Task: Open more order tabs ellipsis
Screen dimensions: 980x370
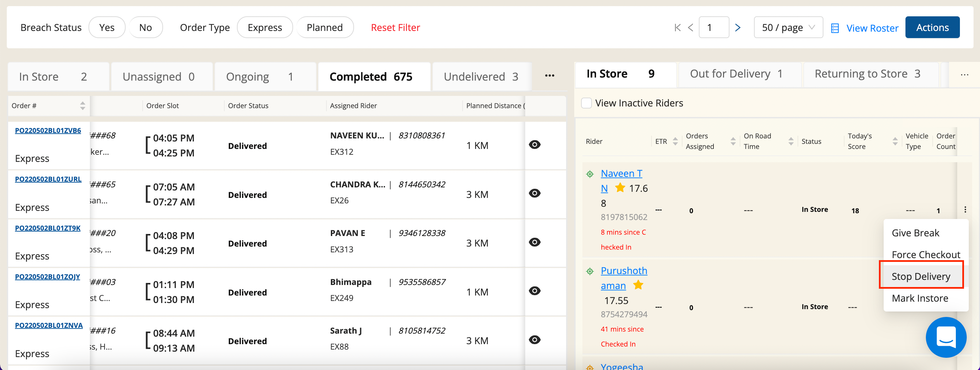Action: (549, 76)
